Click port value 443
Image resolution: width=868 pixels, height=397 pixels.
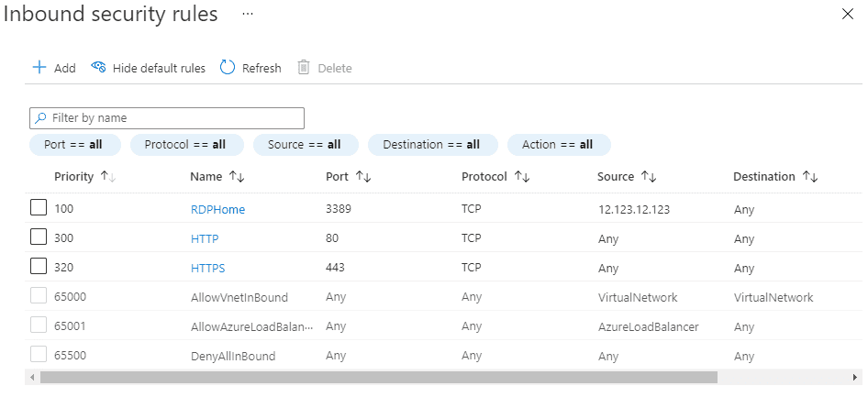[335, 267]
